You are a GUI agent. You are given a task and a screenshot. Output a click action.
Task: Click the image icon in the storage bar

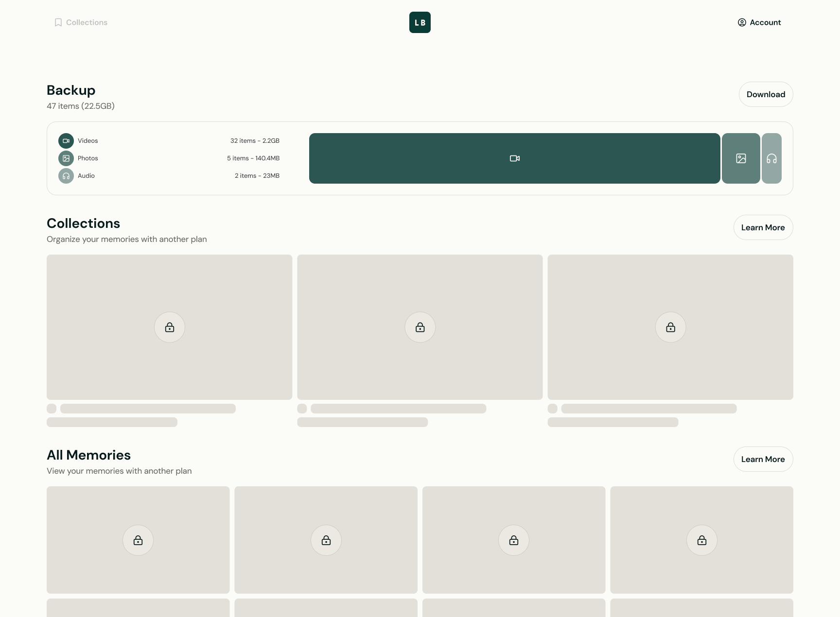[741, 158]
